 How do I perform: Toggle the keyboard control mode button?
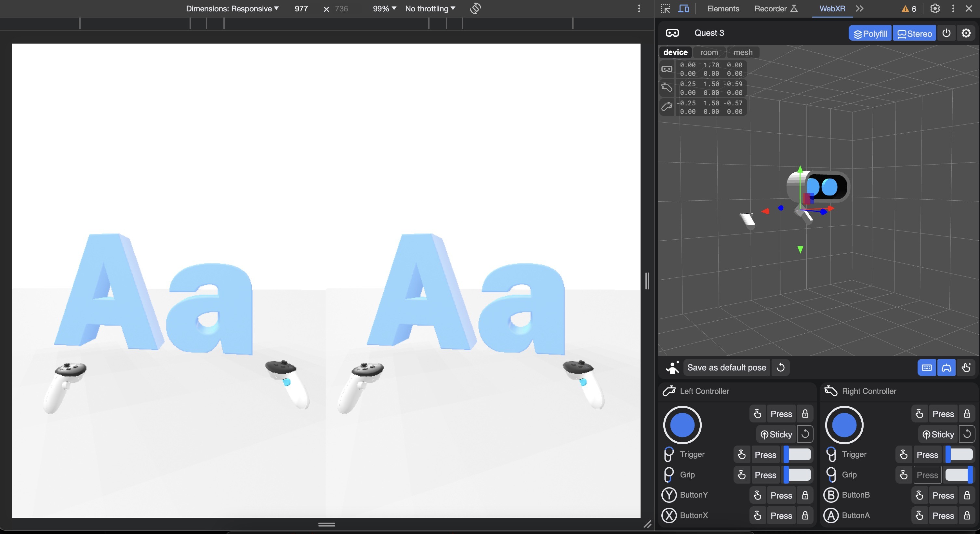pos(927,367)
